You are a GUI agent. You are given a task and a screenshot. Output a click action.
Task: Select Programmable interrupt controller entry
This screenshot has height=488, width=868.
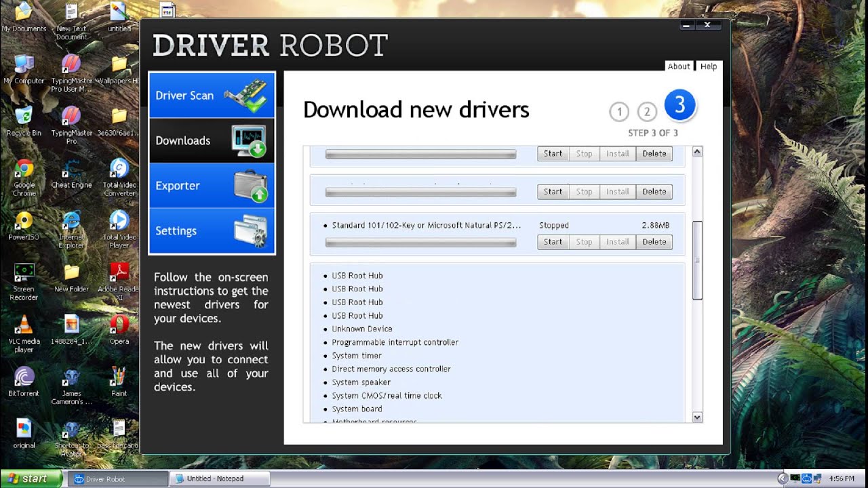(395, 342)
